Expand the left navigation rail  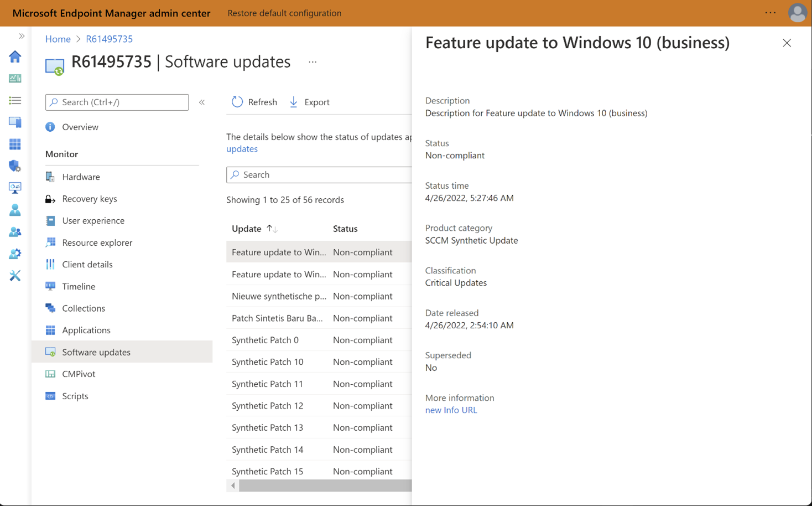pos(22,36)
